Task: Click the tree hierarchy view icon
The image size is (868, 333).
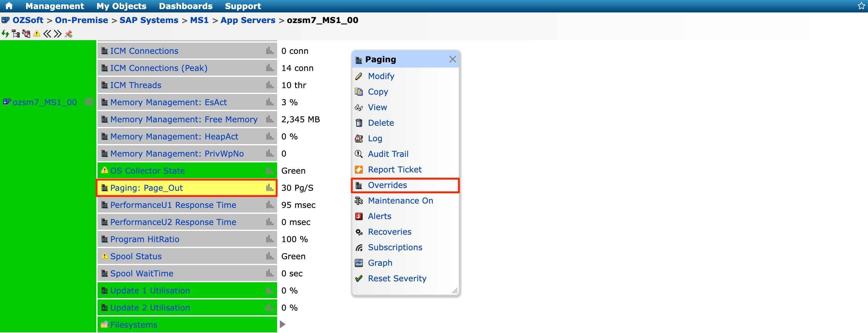Action: [16, 34]
